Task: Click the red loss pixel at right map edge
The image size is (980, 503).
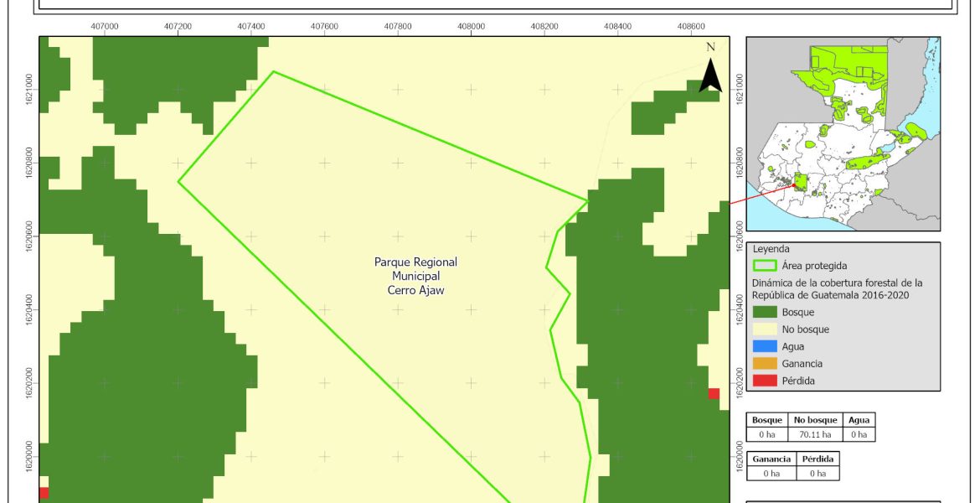Action: click(x=714, y=394)
